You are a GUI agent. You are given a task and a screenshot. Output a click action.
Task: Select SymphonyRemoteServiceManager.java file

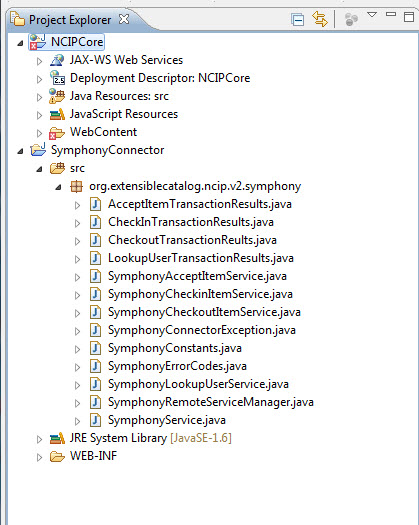(x=211, y=402)
